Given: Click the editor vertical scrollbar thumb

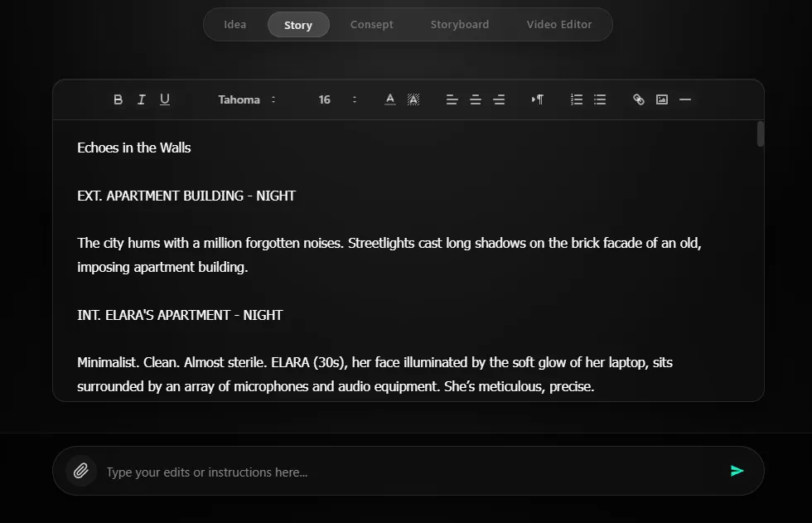Looking at the screenshot, I should (x=761, y=134).
